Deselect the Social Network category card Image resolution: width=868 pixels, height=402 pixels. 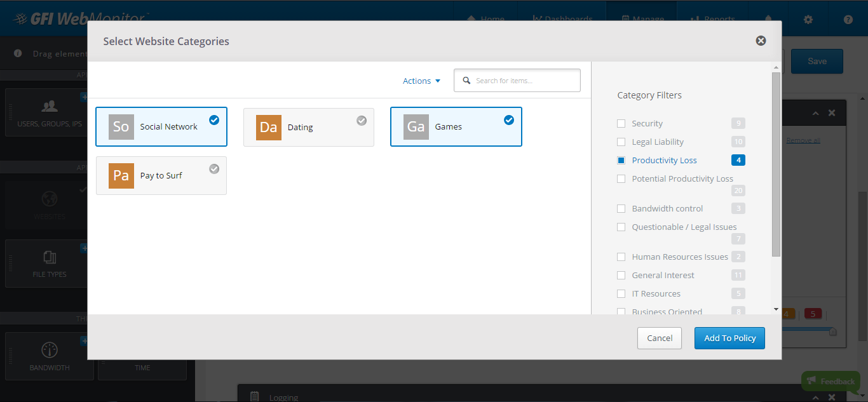[161, 126]
